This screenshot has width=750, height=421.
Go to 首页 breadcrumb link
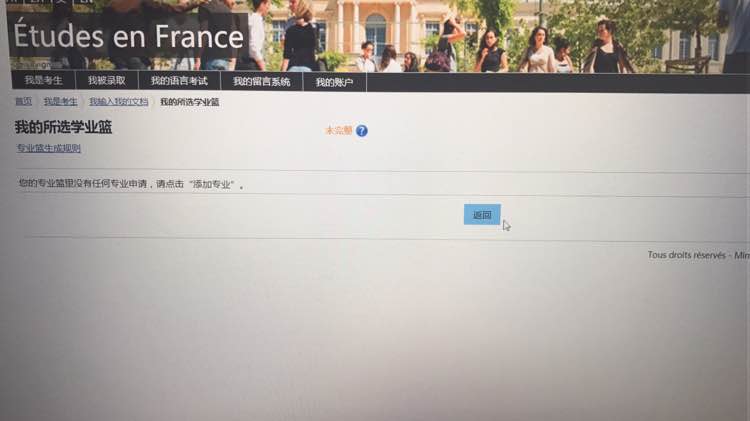tap(23, 101)
